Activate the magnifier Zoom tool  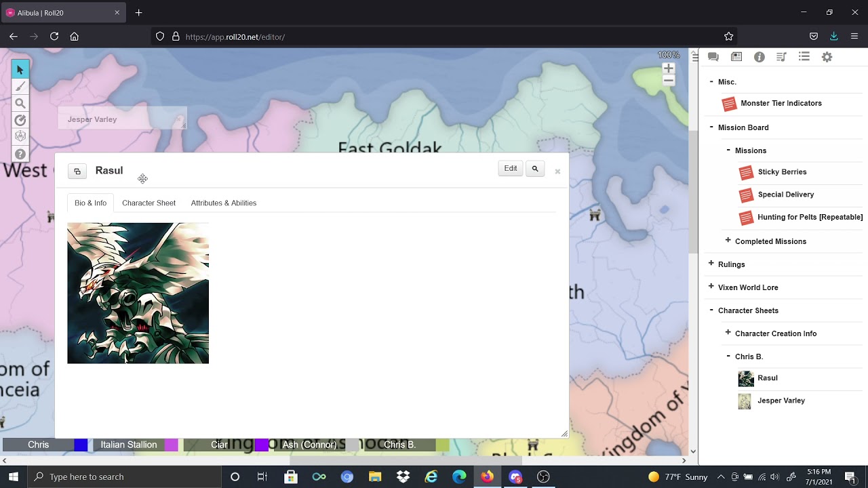tap(20, 104)
